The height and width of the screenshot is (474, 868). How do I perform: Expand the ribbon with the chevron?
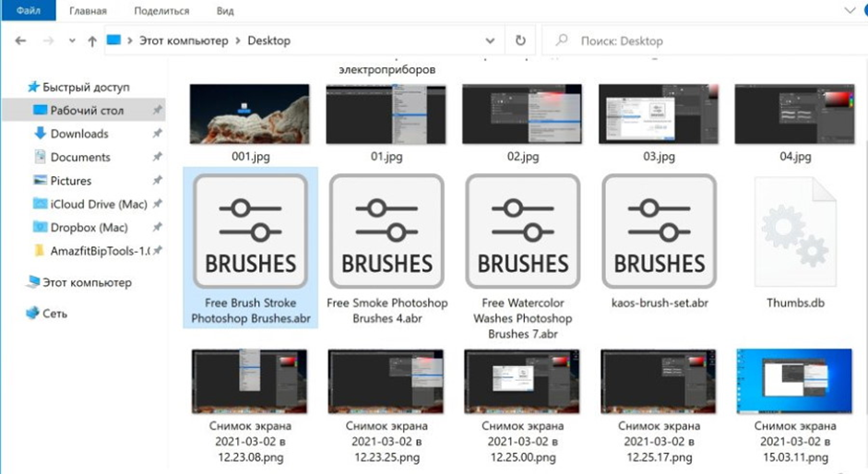(x=850, y=10)
